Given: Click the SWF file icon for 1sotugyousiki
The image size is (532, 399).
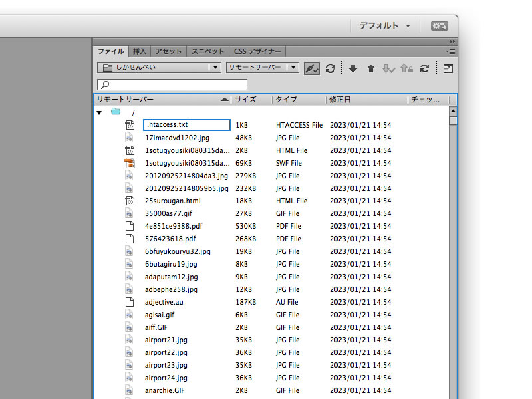Looking at the screenshot, I should coord(130,163).
